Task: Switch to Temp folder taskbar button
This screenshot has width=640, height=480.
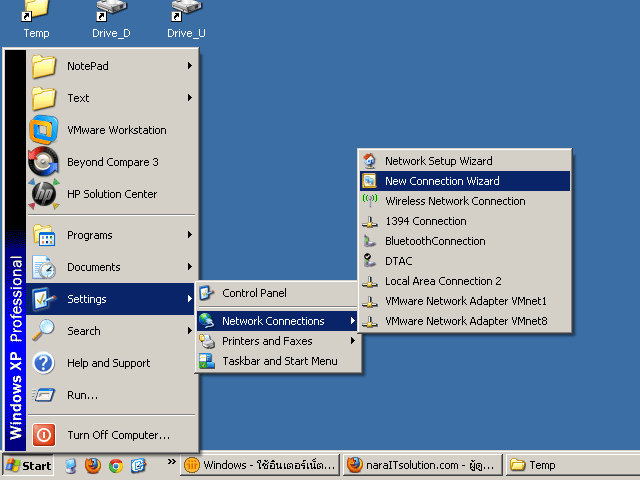Action: click(573, 465)
